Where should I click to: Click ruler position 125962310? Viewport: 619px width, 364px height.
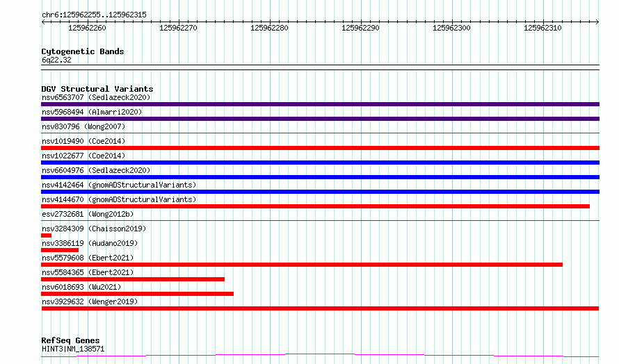click(542, 28)
